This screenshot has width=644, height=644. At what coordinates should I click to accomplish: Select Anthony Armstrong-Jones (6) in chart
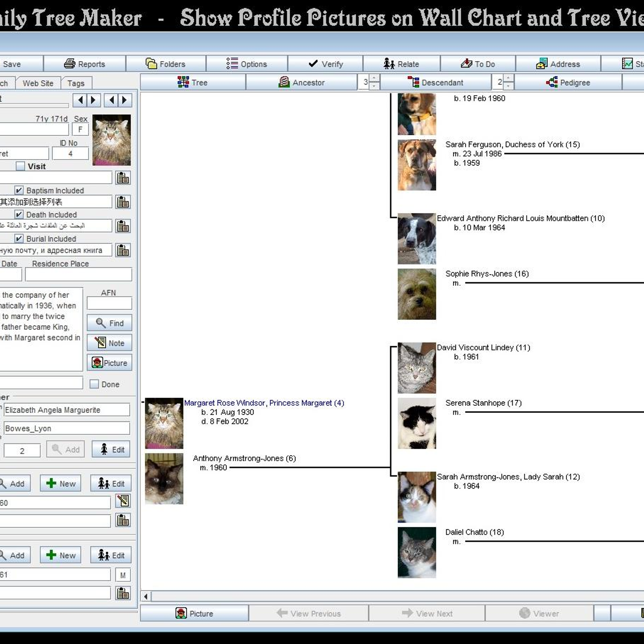244,458
